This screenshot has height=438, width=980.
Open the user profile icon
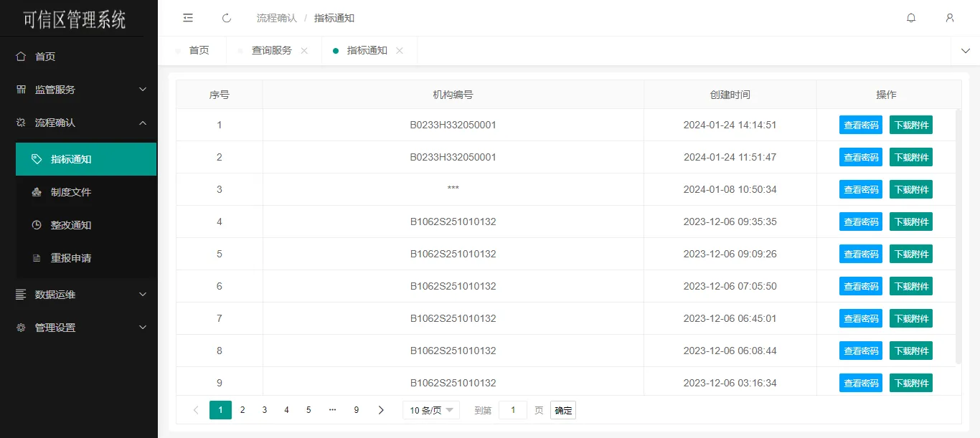950,18
